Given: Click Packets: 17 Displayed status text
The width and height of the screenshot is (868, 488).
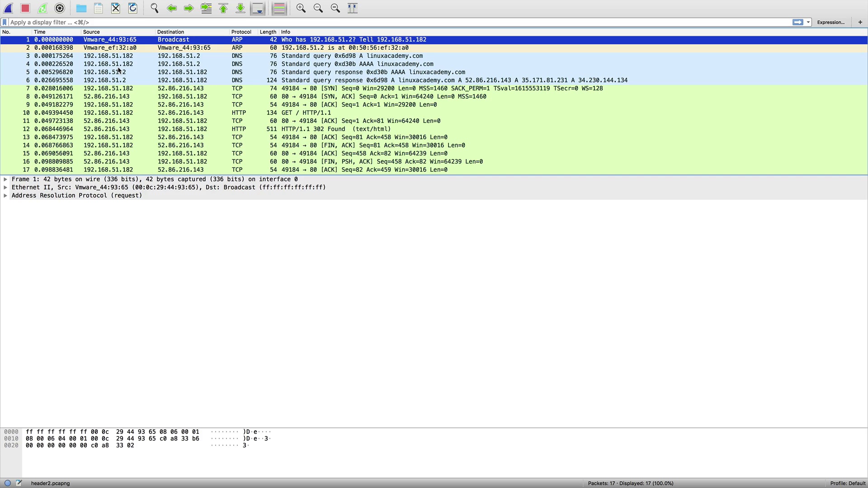Looking at the screenshot, I should tap(631, 483).
